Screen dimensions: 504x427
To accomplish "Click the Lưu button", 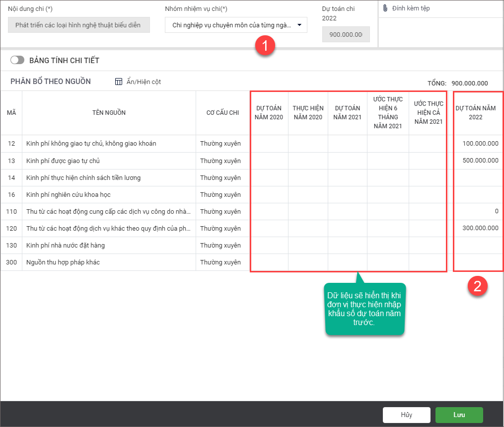I will point(459,415).
